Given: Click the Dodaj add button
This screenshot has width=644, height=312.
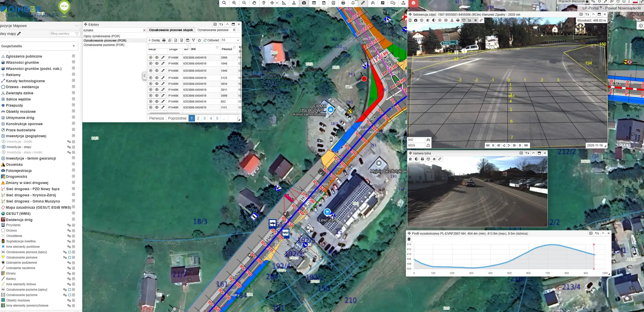Looking at the screenshot, I should click(x=154, y=40).
